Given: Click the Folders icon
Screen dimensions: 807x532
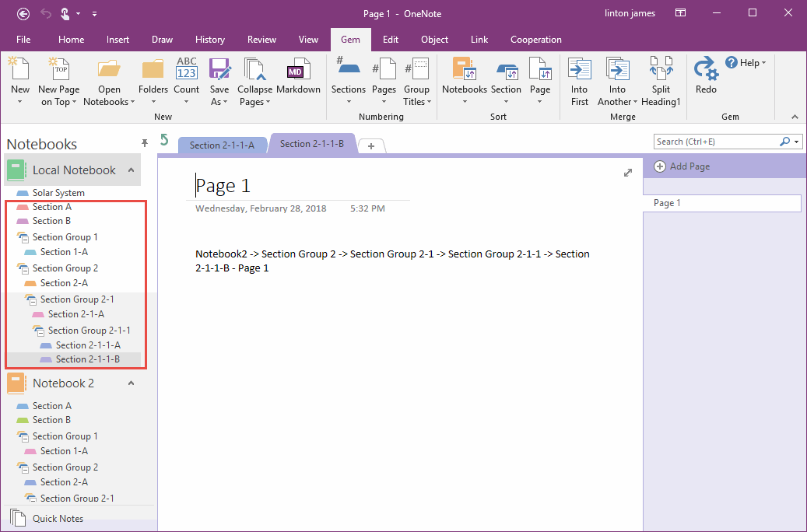Looking at the screenshot, I should point(153,69).
